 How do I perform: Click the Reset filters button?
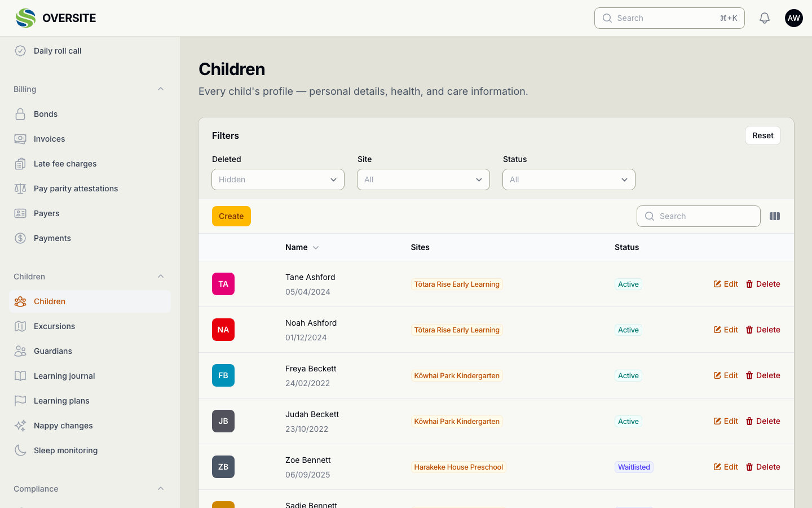763,135
